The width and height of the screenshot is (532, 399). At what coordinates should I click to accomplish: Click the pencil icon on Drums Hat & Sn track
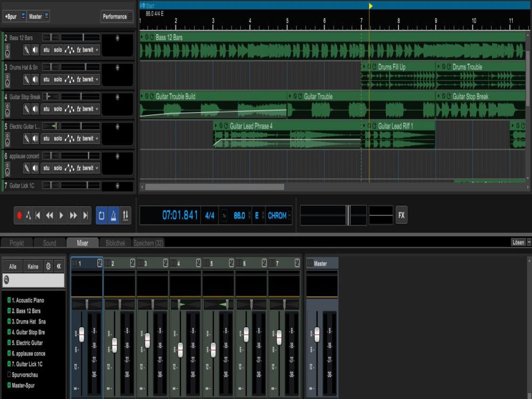point(27,79)
